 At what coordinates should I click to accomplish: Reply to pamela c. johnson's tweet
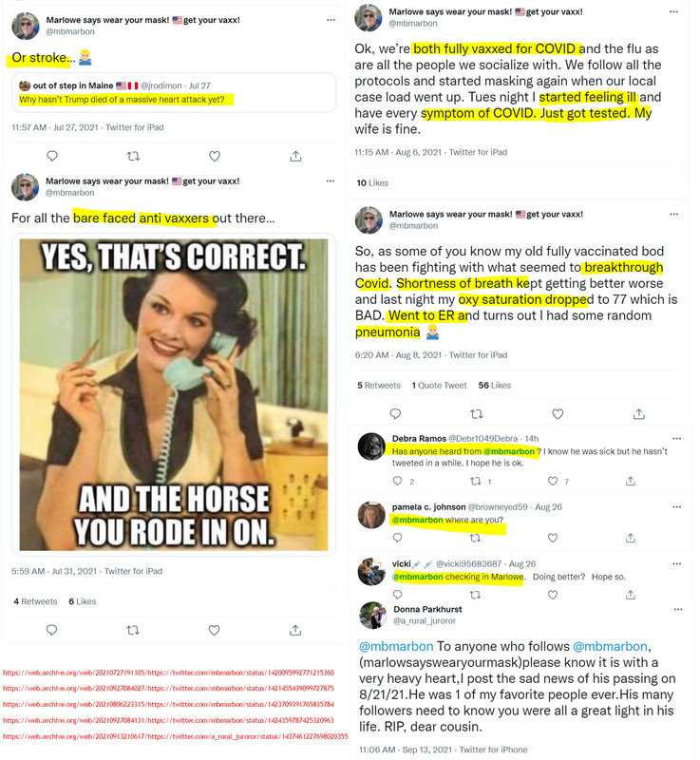397,538
